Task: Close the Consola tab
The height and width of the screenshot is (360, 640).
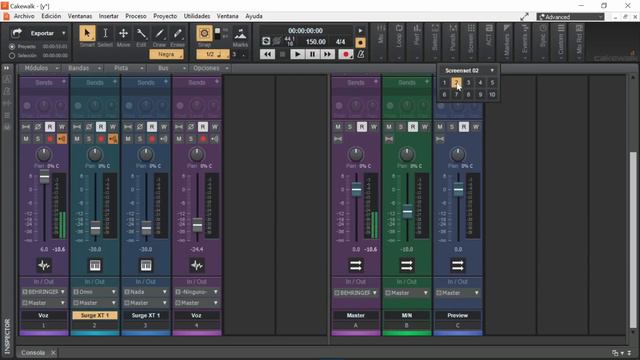Action: [x=53, y=353]
